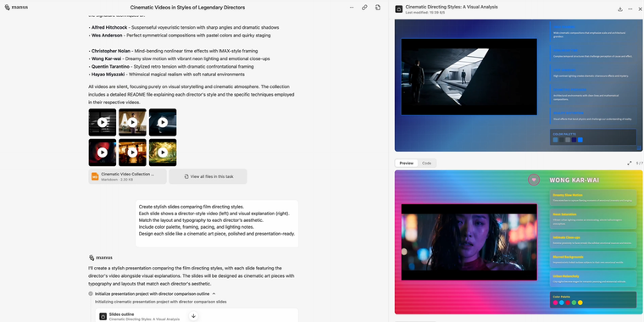The width and height of the screenshot is (644, 322).
Task: Open the presentation panel three-dots menu
Action: pos(630,9)
